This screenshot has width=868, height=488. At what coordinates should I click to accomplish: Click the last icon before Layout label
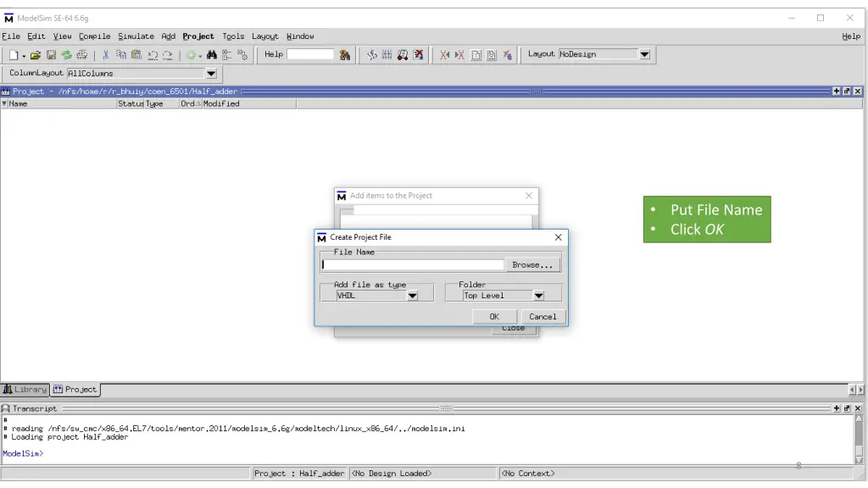click(507, 55)
